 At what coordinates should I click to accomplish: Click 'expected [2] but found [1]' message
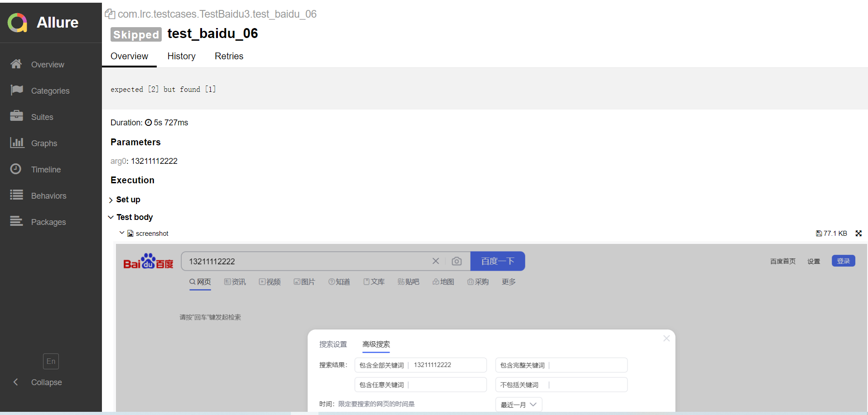(x=163, y=89)
